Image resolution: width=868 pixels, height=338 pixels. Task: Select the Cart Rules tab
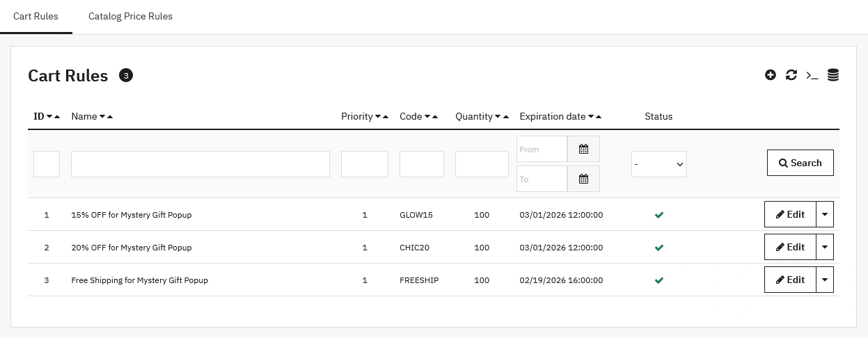click(x=35, y=16)
